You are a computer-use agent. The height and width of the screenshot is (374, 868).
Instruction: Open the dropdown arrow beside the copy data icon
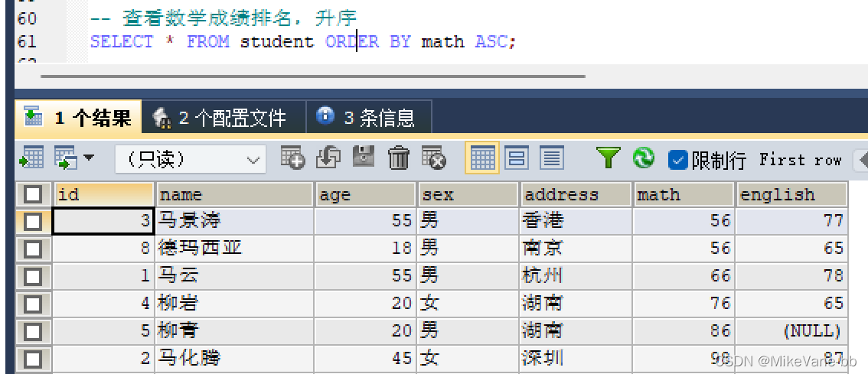pyautogui.click(x=89, y=158)
